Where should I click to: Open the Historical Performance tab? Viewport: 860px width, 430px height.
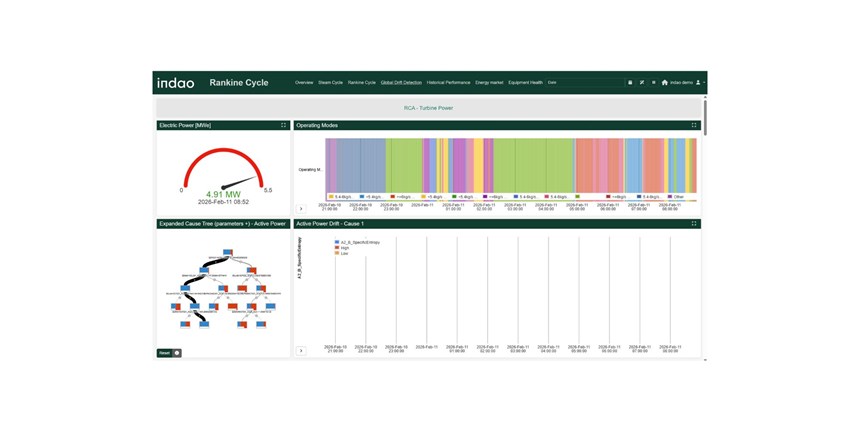click(448, 83)
